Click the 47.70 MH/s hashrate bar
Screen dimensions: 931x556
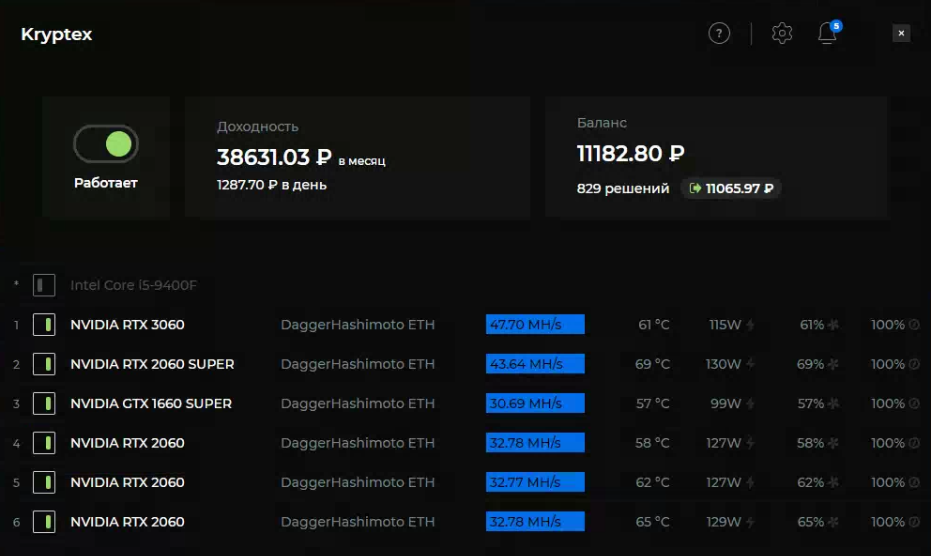(535, 324)
